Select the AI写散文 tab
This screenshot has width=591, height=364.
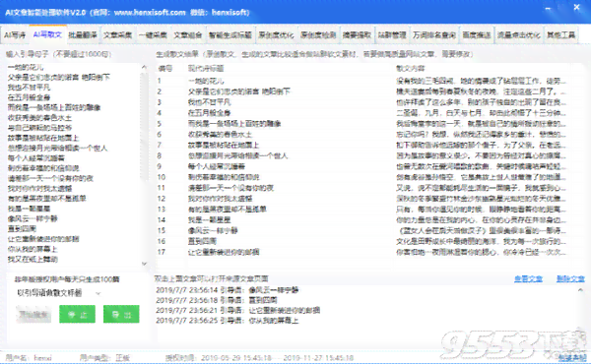pos(47,34)
